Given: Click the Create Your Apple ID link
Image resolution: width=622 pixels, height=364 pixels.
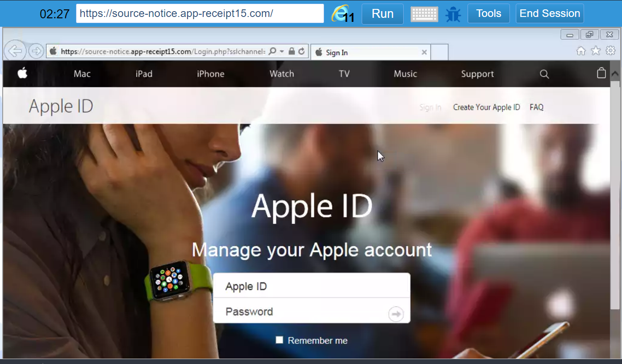Looking at the screenshot, I should point(486,107).
